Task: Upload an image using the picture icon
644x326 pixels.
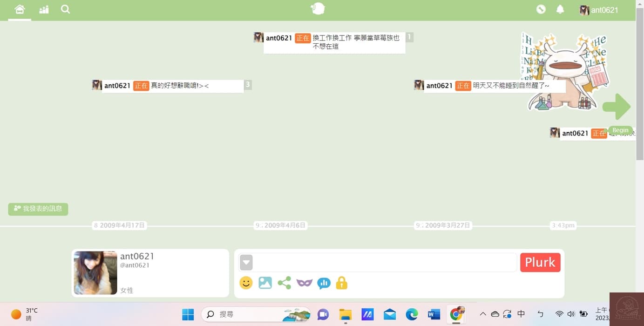Action: [265, 283]
